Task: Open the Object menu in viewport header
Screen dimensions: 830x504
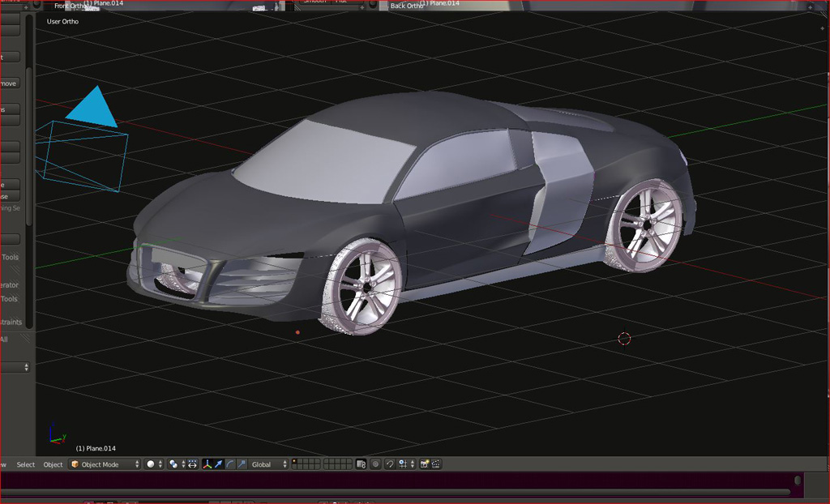Action: coord(53,464)
